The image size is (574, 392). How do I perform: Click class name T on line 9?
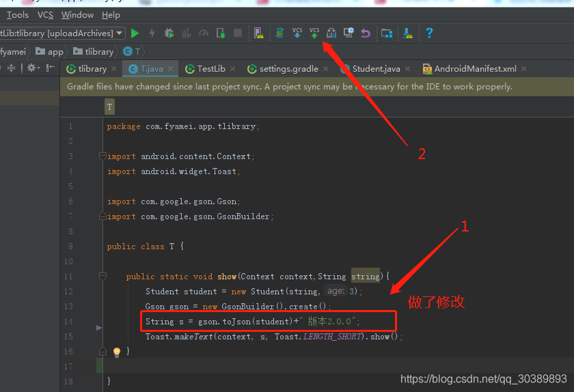[x=172, y=247]
